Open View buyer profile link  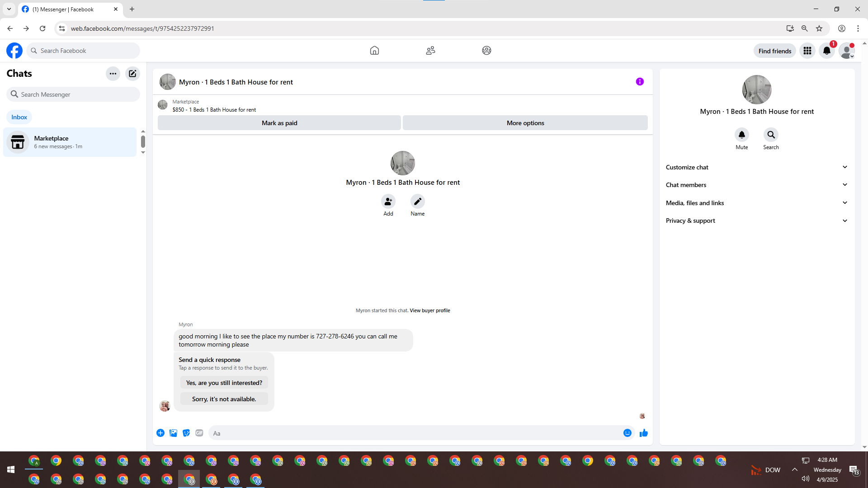[430, 310]
